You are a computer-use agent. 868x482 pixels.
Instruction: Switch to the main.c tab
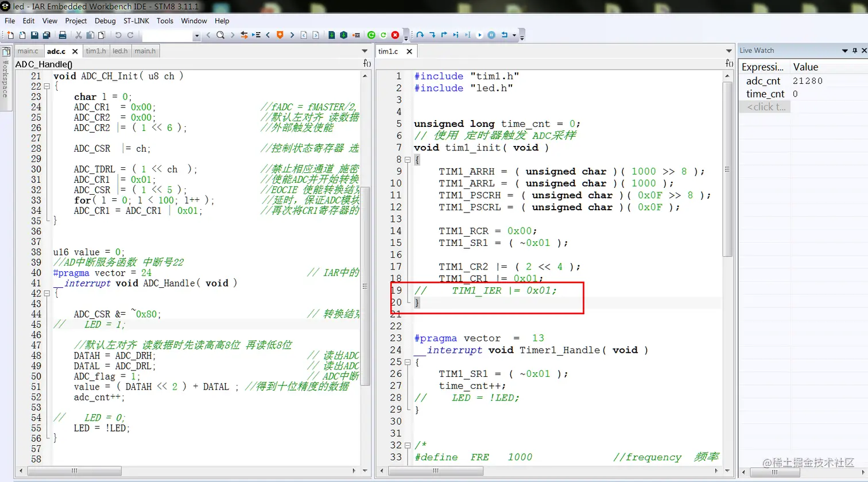[x=28, y=51]
